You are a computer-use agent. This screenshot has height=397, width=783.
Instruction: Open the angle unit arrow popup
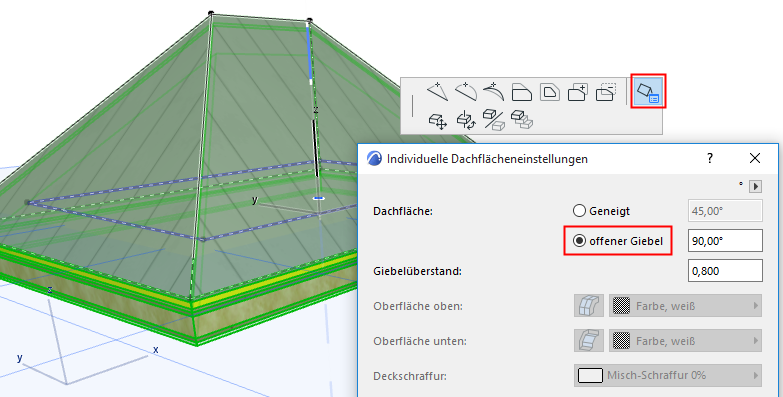coord(756,186)
